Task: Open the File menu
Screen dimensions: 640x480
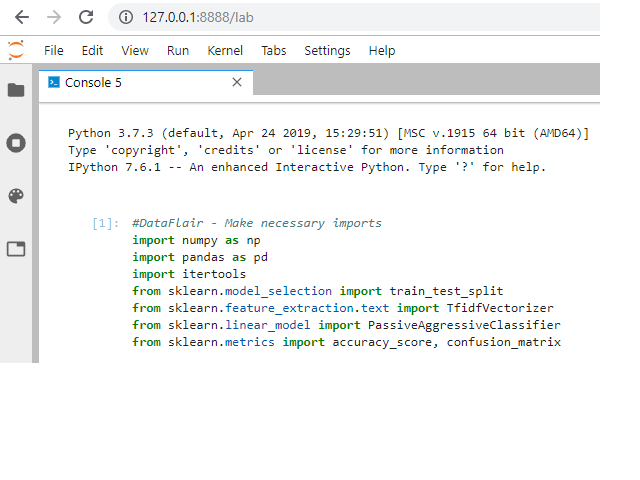Action: coord(54,50)
